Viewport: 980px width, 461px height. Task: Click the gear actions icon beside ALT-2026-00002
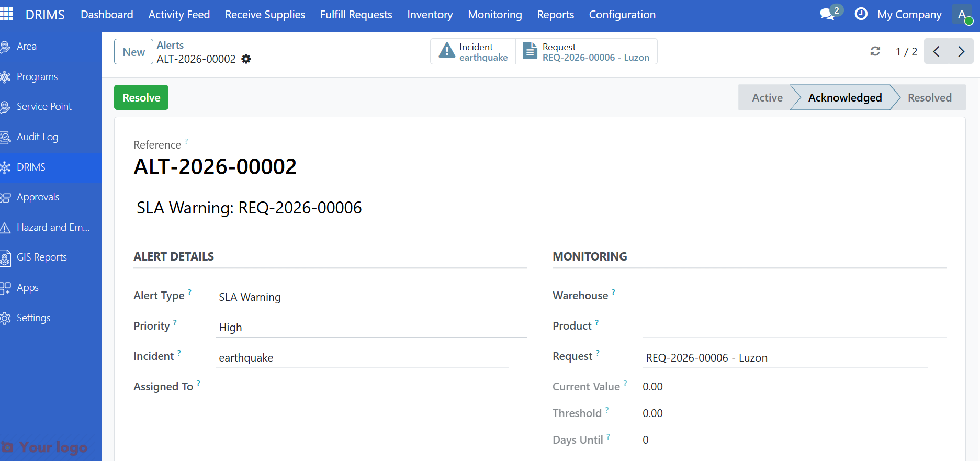click(x=246, y=59)
